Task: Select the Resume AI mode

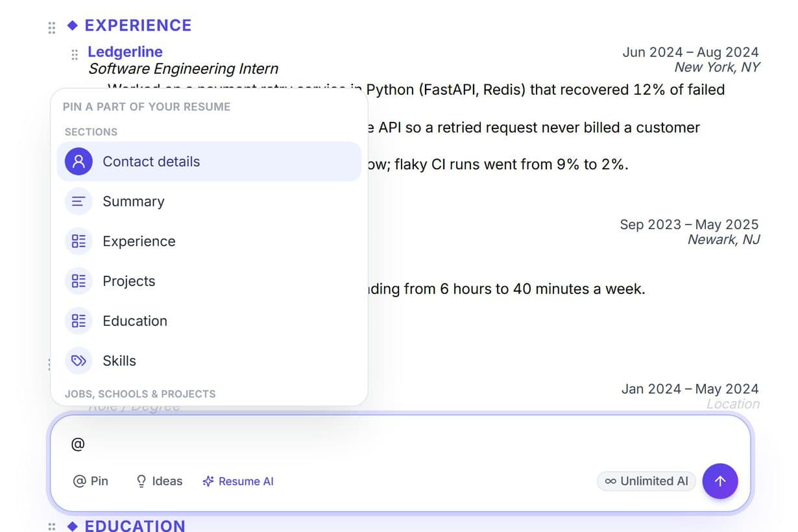Action: (238, 481)
